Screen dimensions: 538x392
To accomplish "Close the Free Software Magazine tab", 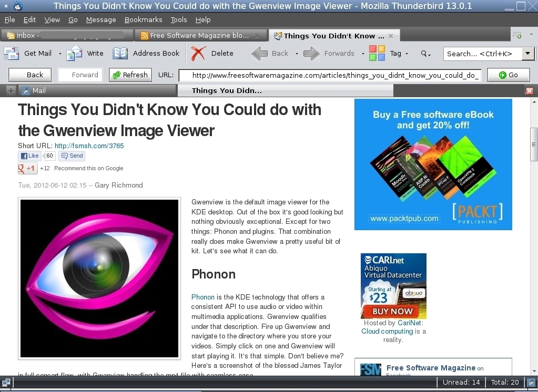I will tap(257, 36).
